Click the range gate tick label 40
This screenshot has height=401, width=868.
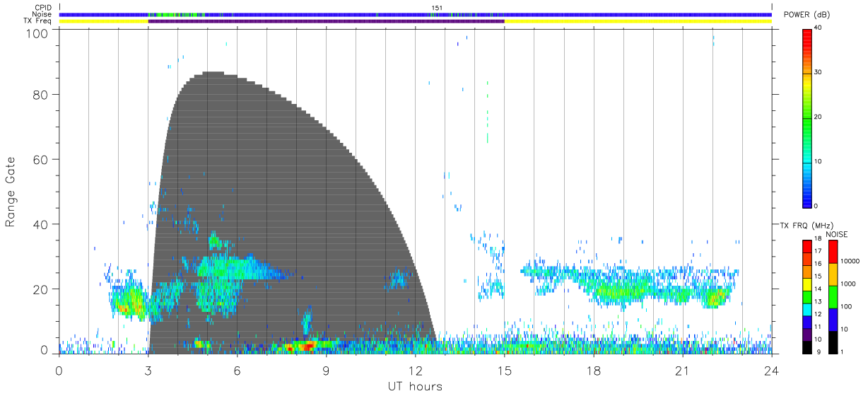click(x=41, y=224)
